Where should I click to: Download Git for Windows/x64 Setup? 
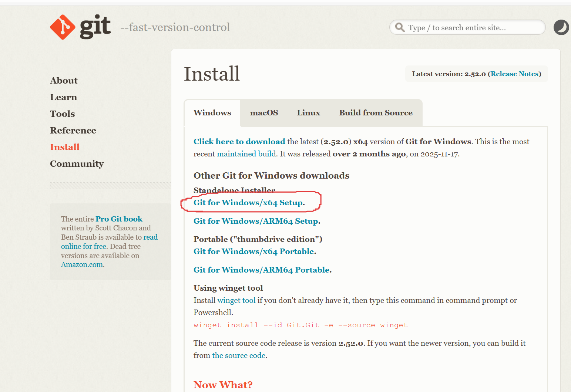click(x=248, y=203)
